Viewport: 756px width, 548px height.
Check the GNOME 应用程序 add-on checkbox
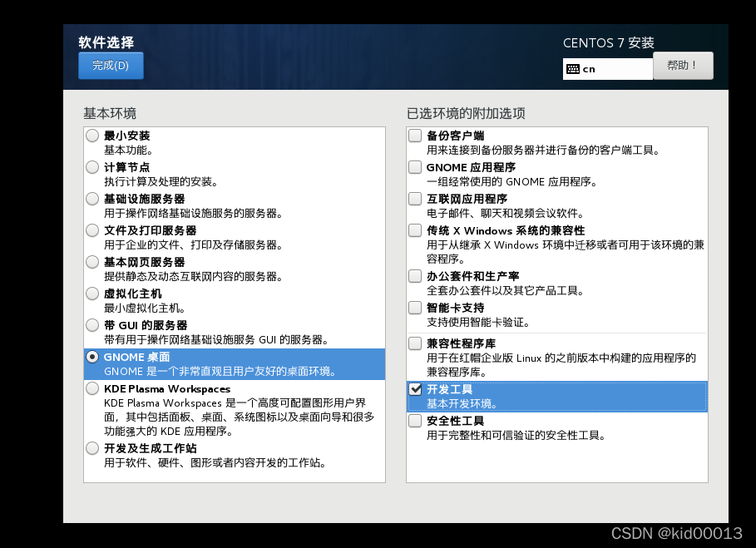[415, 167]
